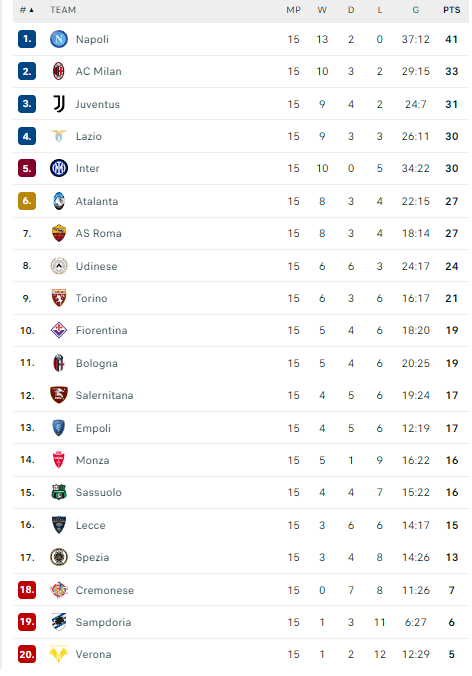Open the AS Roma crest icon

click(59, 233)
